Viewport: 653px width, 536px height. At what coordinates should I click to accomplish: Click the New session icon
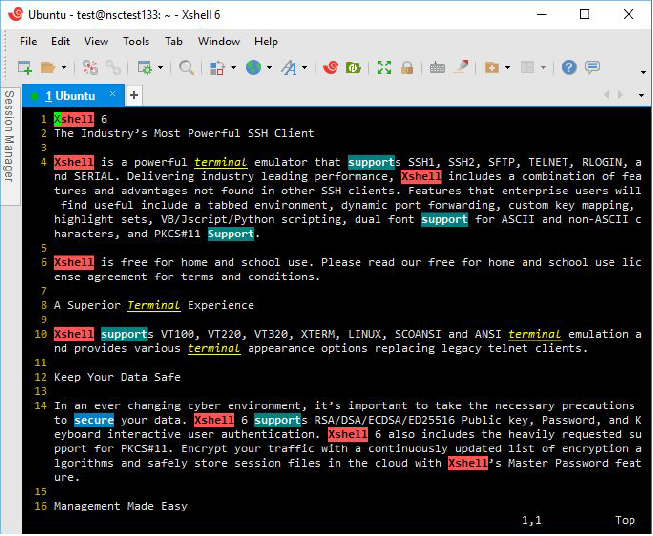tap(25, 67)
